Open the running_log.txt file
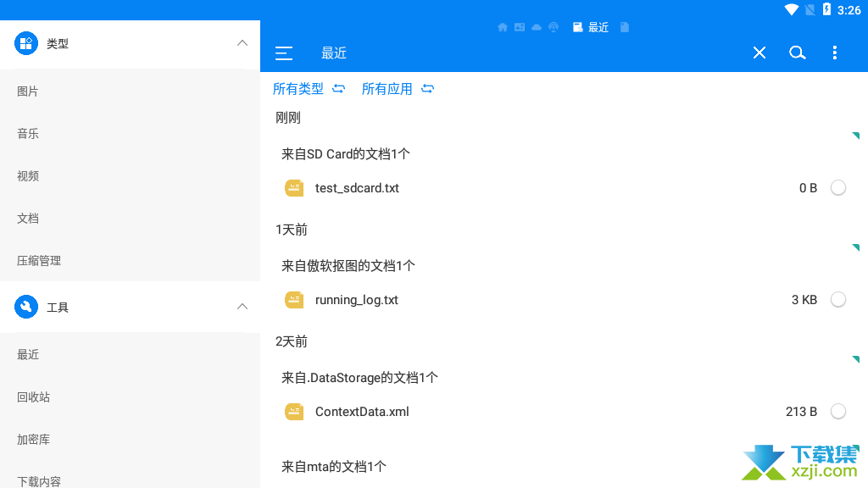The image size is (868, 488). click(356, 300)
